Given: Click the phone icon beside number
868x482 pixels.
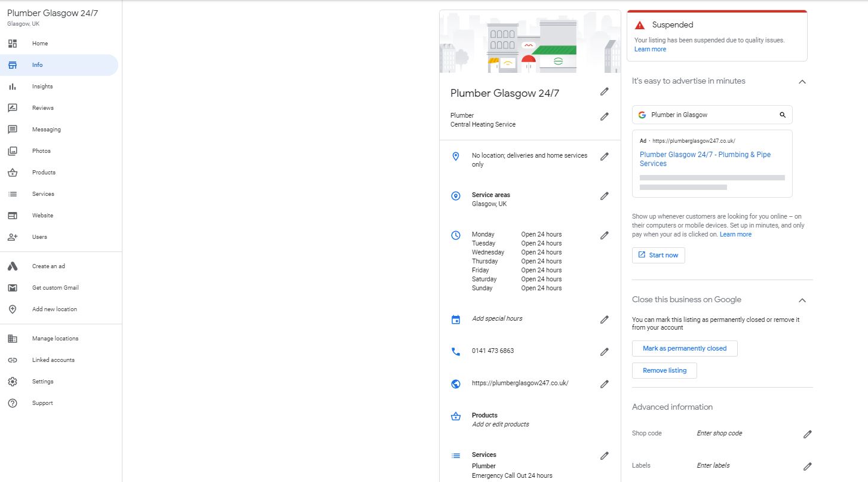Looking at the screenshot, I should 456,352.
